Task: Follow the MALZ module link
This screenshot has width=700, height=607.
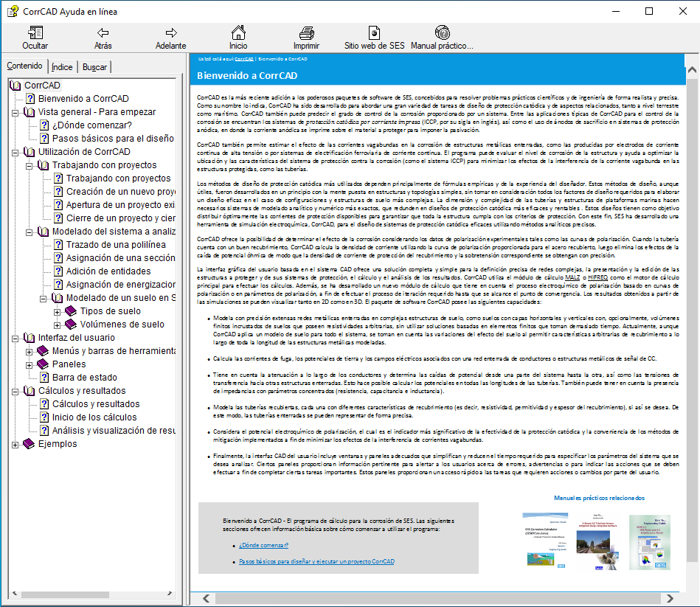Action: pos(572,277)
